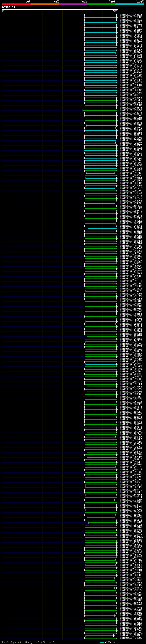146x644 pixels.
Task: Click the UniRef100_Q43113 hit label
Action: tap(131, 15)
